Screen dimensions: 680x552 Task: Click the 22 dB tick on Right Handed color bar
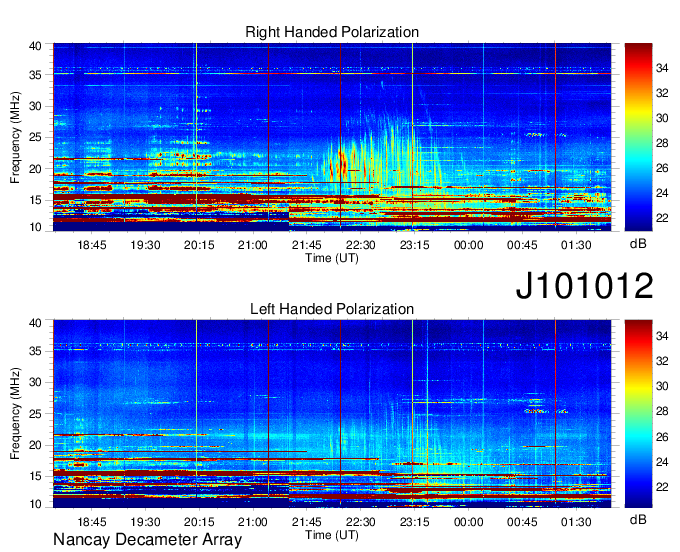[x=662, y=218]
